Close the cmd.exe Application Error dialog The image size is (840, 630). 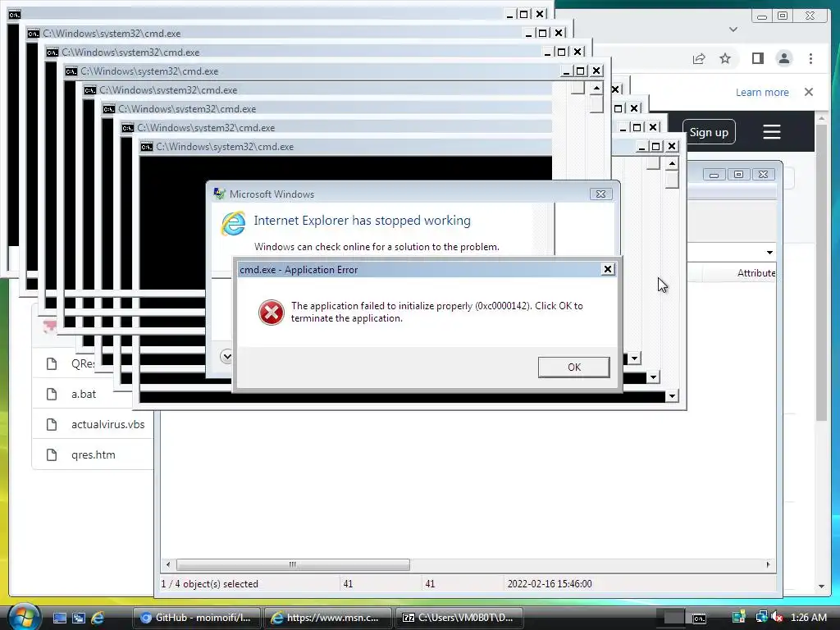(x=608, y=269)
